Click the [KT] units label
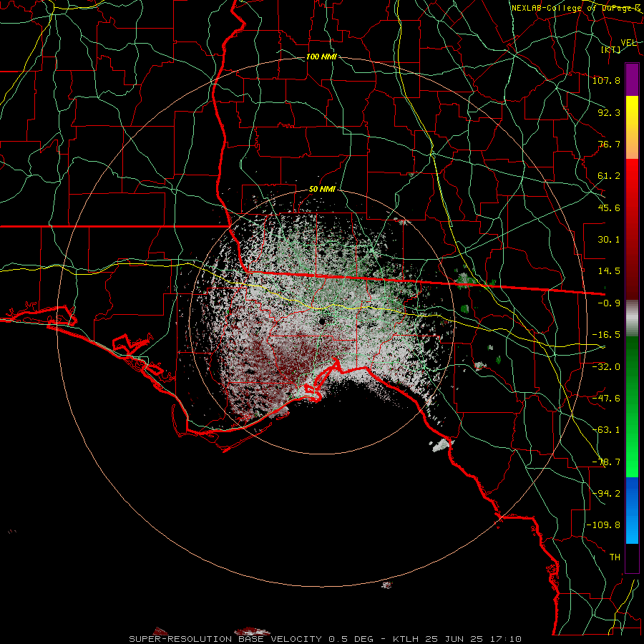Viewport: 644px width, 644px height. pyautogui.click(x=611, y=49)
